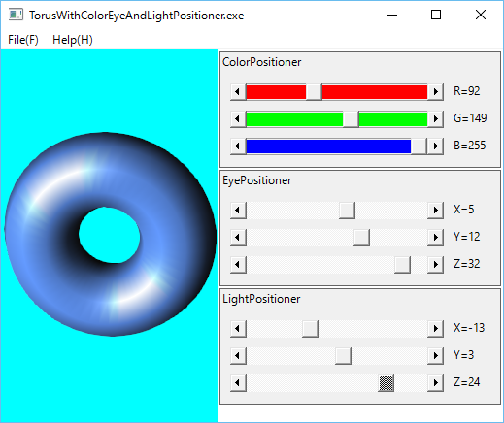Viewport: 504px width, 423px height.
Task: Click the application icon in the title bar
Action: coord(16,15)
